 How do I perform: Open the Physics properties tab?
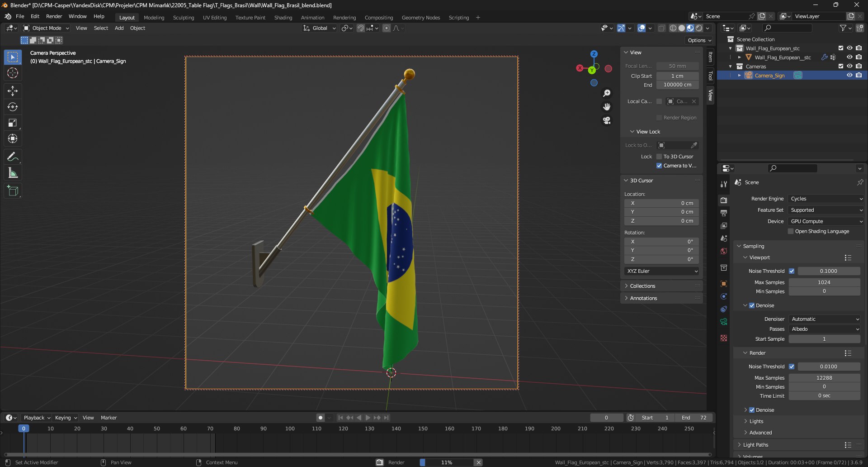click(724, 296)
